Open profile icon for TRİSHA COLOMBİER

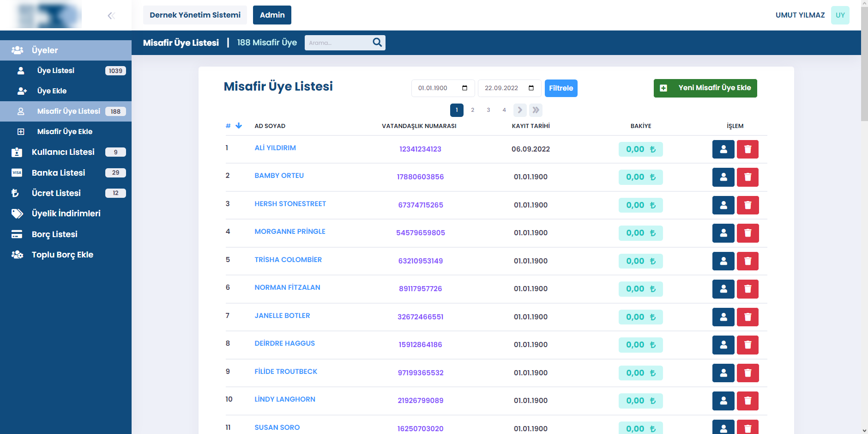(723, 261)
